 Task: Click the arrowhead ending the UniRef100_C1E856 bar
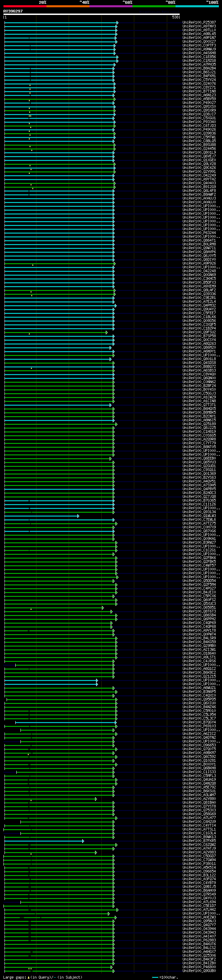point(117,57)
